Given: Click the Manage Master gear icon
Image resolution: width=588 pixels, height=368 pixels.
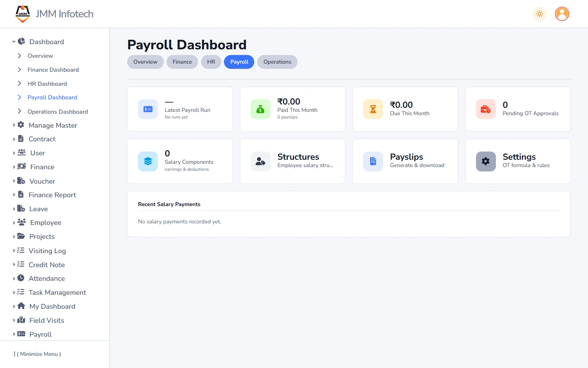Looking at the screenshot, I should [21, 125].
